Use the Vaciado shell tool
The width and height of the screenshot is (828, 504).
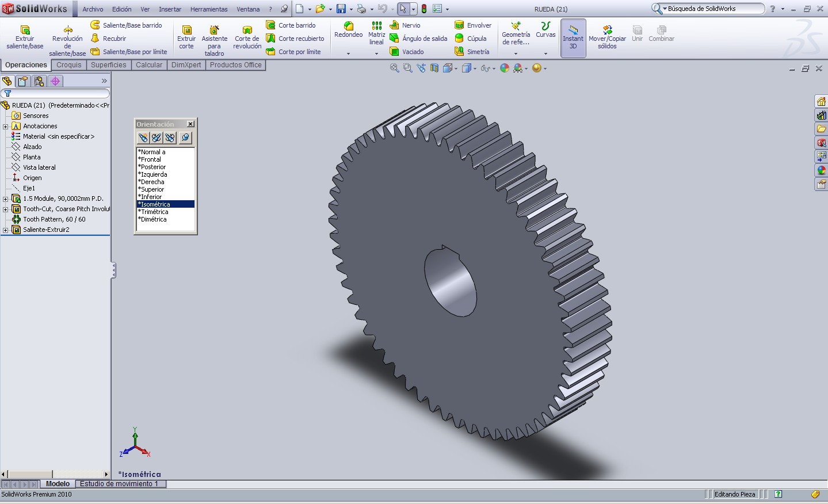pos(407,52)
